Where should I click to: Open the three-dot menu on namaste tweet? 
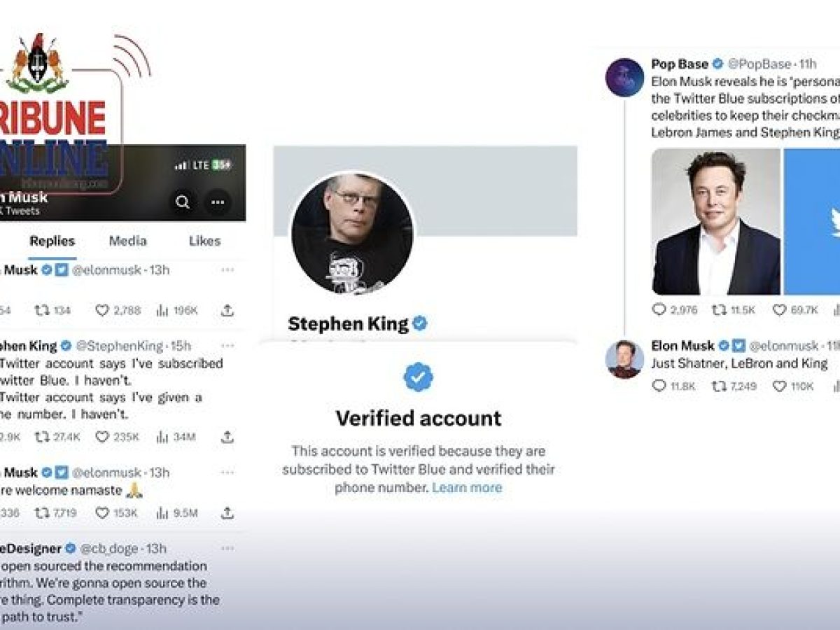pyautogui.click(x=227, y=472)
